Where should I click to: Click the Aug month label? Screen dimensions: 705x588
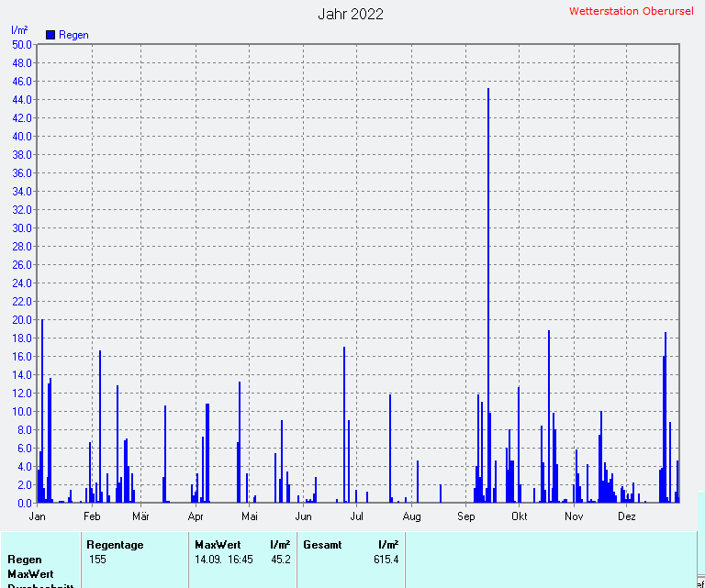tap(411, 516)
